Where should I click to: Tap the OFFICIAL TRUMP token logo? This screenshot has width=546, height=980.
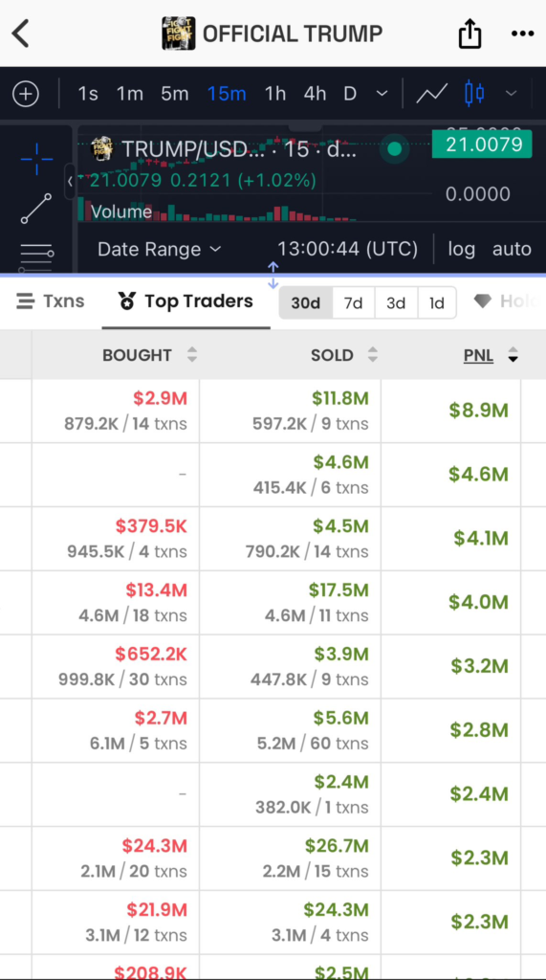(x=179, y=33)
